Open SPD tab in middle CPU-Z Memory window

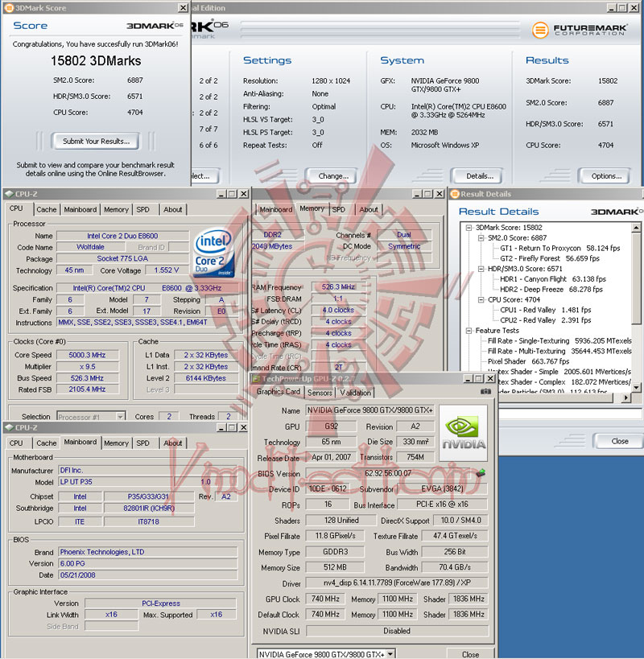pos(338,209)
